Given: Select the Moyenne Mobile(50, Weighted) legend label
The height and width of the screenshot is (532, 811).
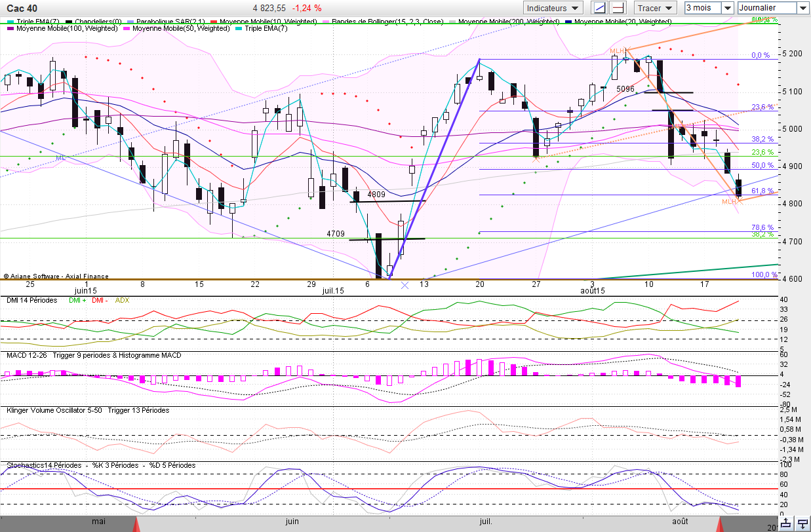Looking at the screenshot, I should (181, 29).
